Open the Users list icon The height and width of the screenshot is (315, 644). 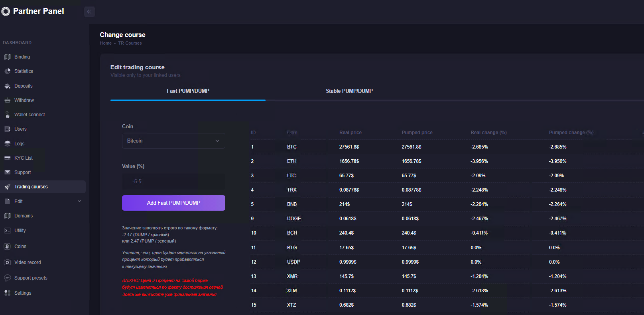click(7, 129)
